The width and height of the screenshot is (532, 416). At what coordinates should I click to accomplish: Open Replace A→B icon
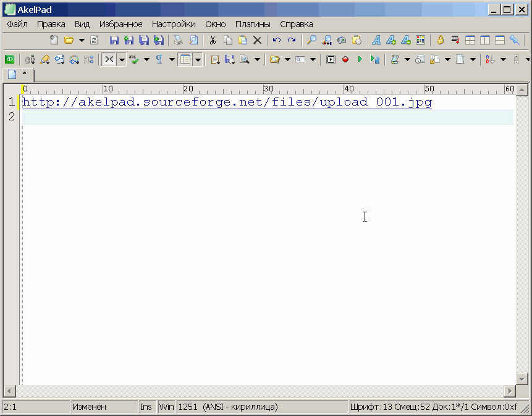pos(327,40)
